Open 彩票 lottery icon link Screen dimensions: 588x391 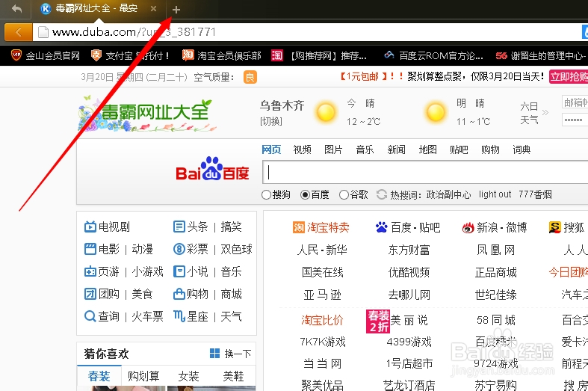coord(191,249)
